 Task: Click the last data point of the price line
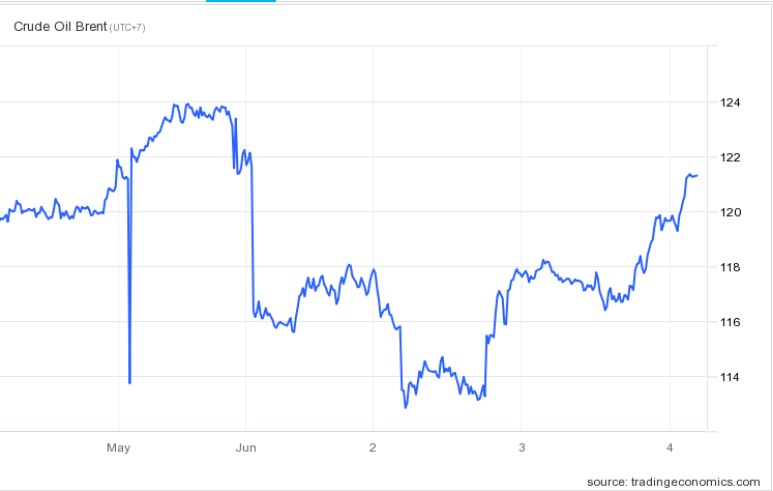(697, 175)
